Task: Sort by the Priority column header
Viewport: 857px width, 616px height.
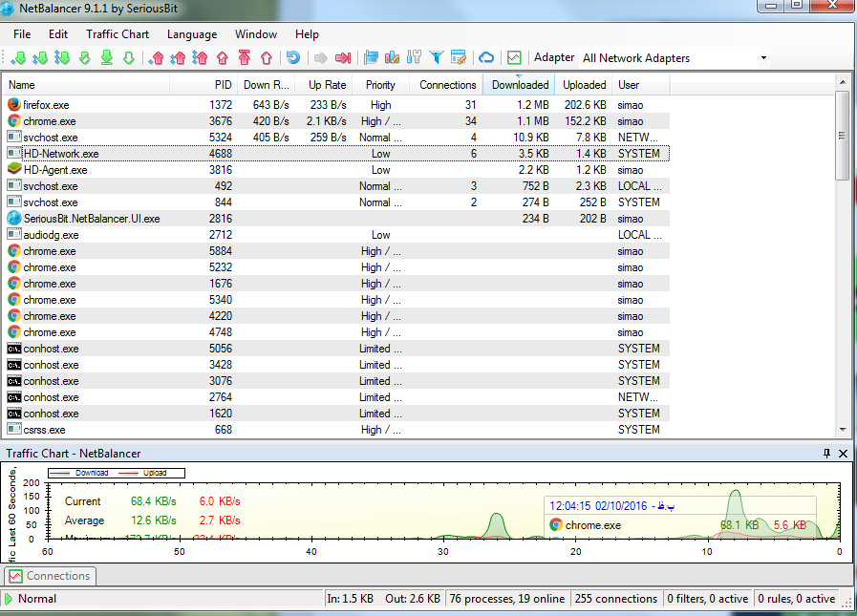Action: click(x=381, y=85)
